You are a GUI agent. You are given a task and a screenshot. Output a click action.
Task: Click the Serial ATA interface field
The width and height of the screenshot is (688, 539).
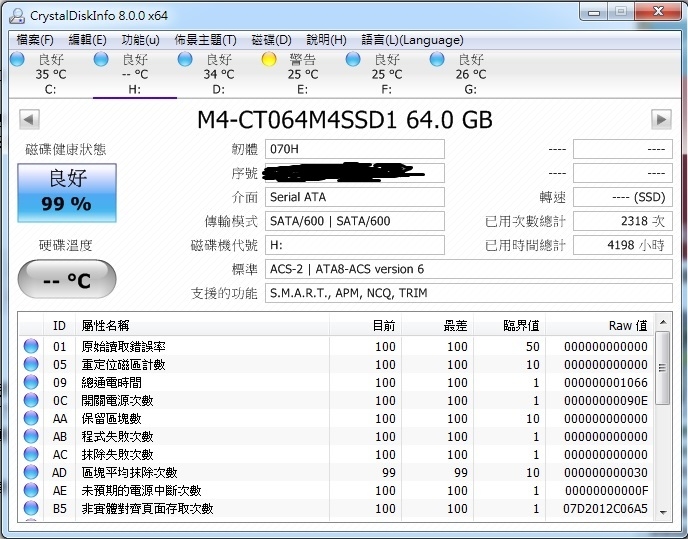click(x=355, y=197)
